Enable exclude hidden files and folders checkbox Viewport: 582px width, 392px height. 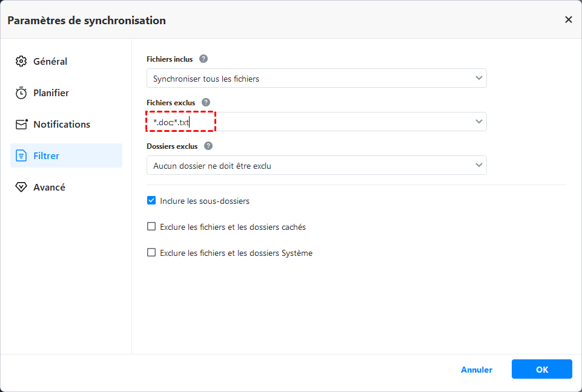(x=151, y=227)
